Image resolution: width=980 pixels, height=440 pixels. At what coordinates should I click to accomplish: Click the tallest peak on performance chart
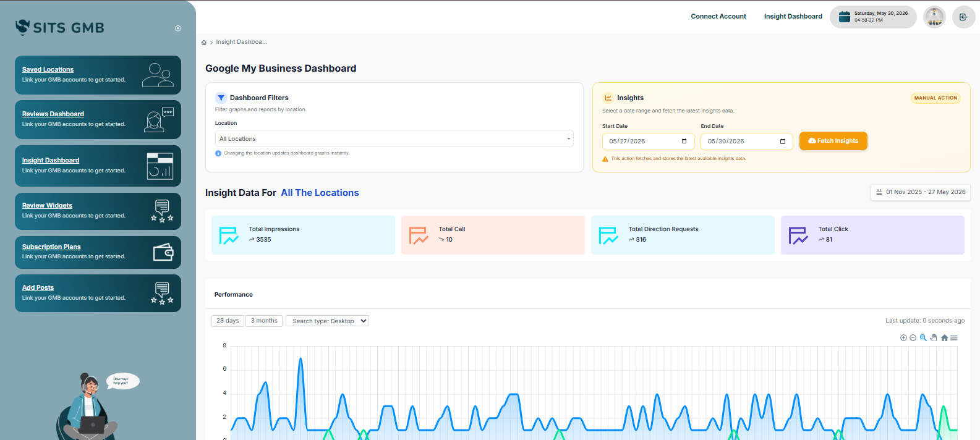click(x=301, y=358)
